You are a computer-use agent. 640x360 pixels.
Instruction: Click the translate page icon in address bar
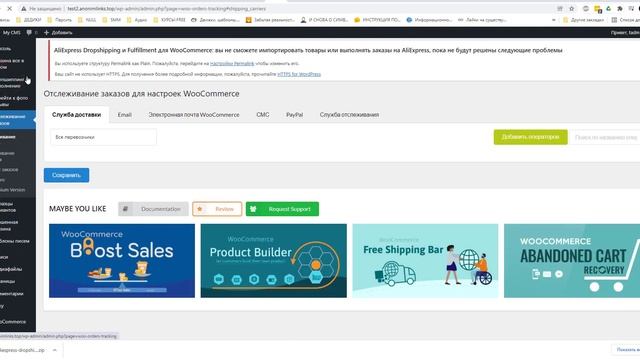pos(560,9)
